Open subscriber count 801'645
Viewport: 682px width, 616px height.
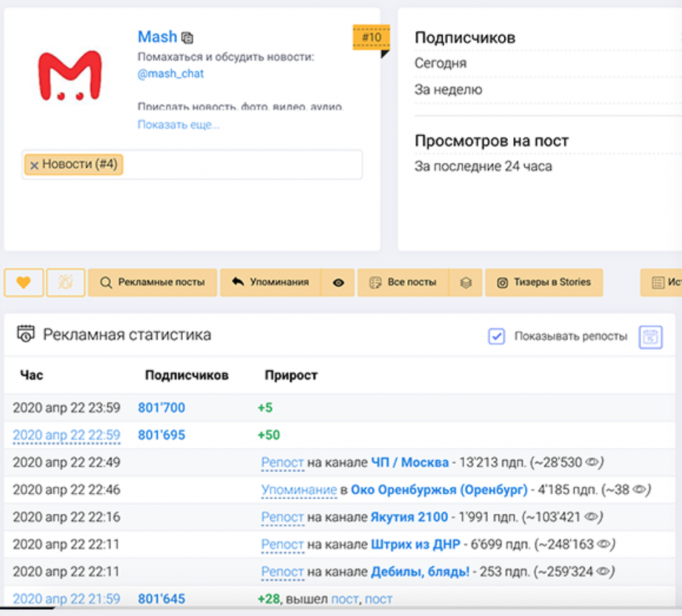point(161,599)
